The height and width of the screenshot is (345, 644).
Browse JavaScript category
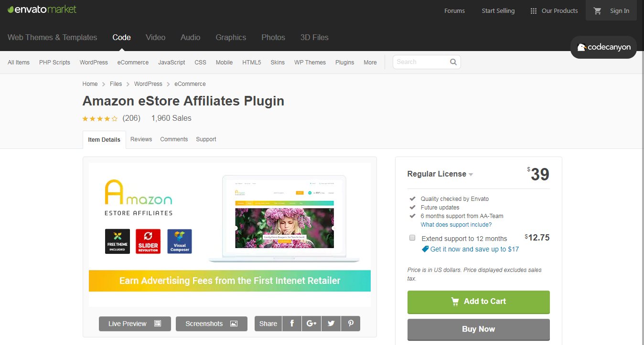point(172,63)
